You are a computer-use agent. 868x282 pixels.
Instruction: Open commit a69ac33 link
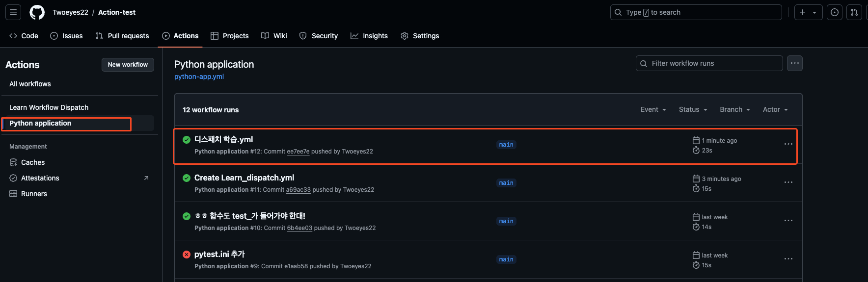pos(298,190)
